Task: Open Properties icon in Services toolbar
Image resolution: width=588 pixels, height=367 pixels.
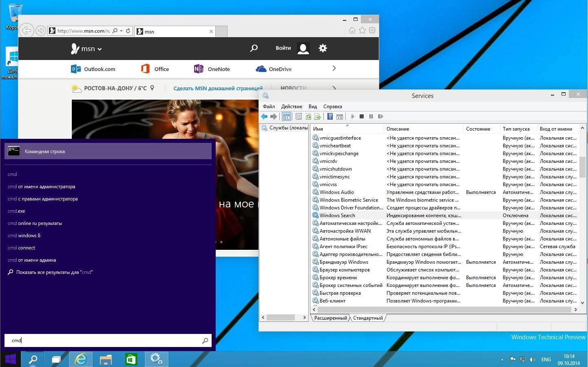Action: pos(298,116)
